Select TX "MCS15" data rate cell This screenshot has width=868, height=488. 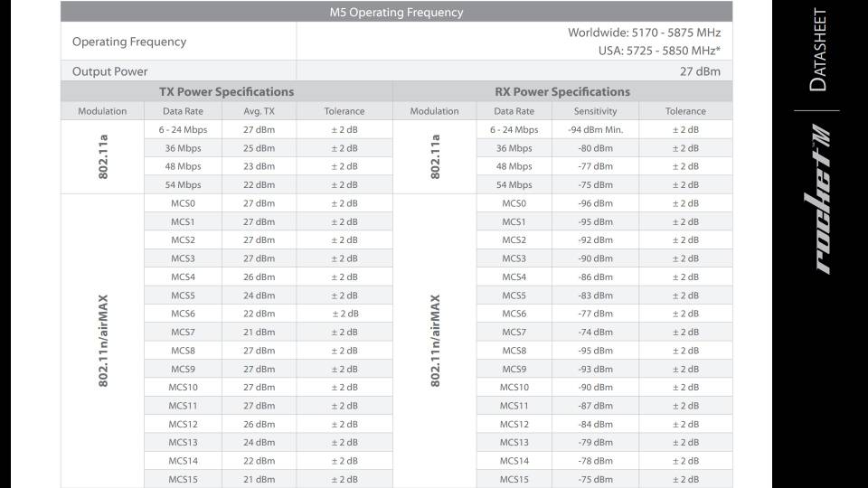coord(183,480)
